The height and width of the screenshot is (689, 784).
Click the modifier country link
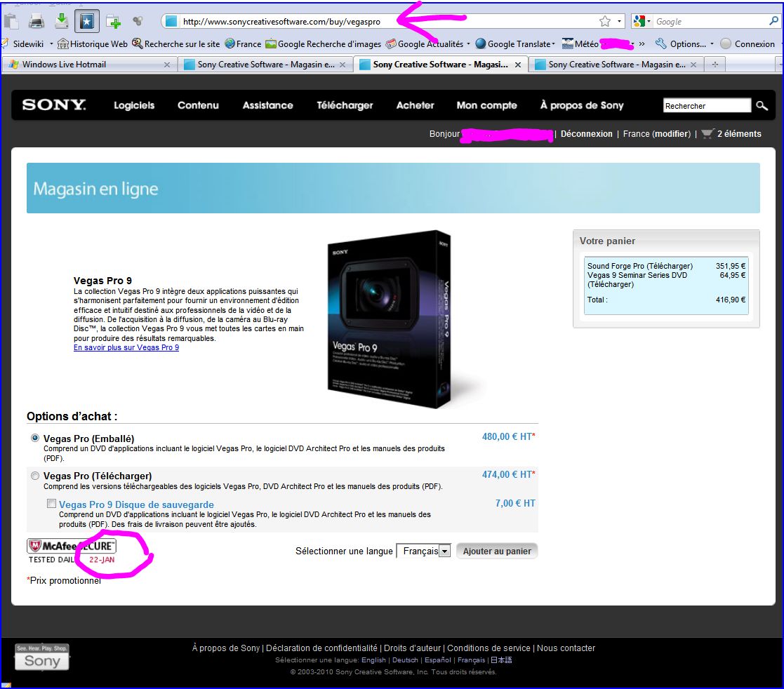tap(672, 134)
